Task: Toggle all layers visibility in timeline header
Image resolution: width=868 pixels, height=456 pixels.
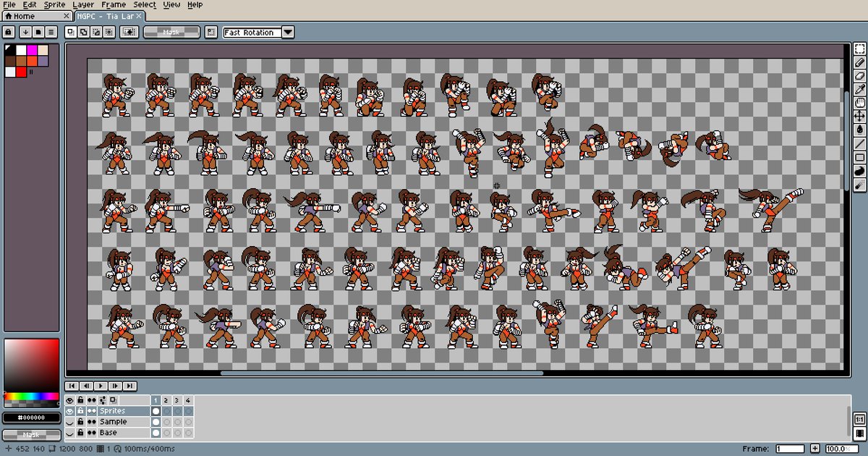Action: pos(70,400)
